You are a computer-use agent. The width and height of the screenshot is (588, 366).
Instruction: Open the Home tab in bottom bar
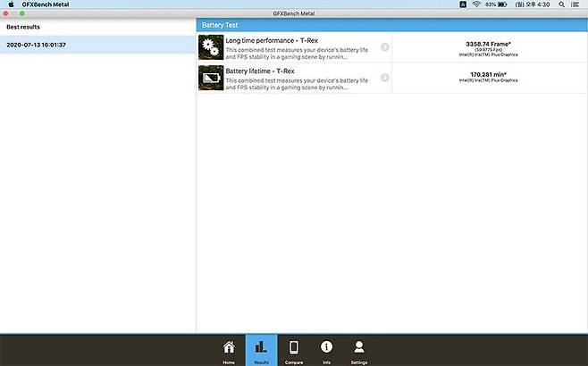click(229, 351)
